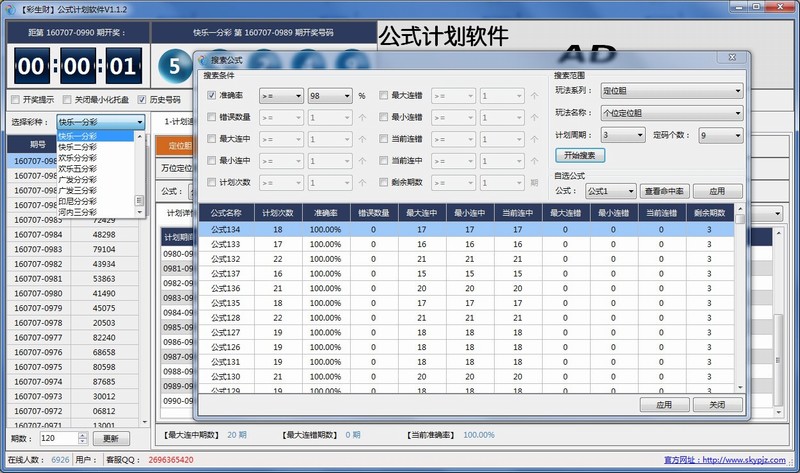
Task: Click the 准确率 column header
Action: [324, 212]
